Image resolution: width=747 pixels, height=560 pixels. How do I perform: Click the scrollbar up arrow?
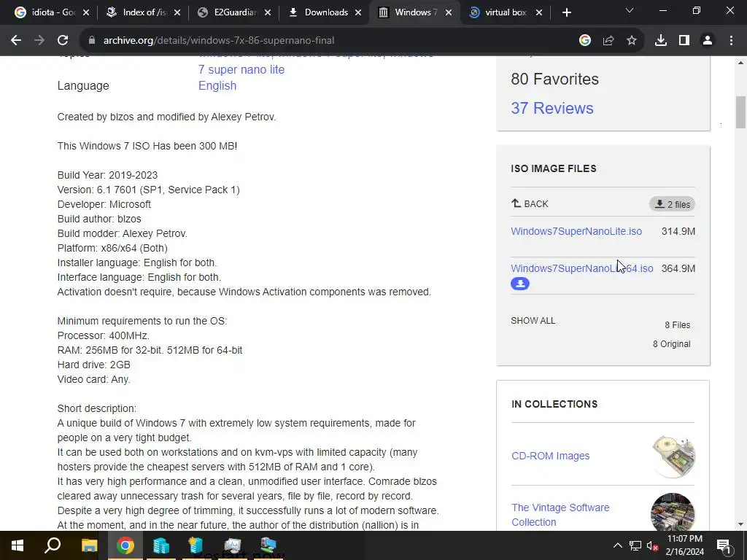(x=740, y=63)
